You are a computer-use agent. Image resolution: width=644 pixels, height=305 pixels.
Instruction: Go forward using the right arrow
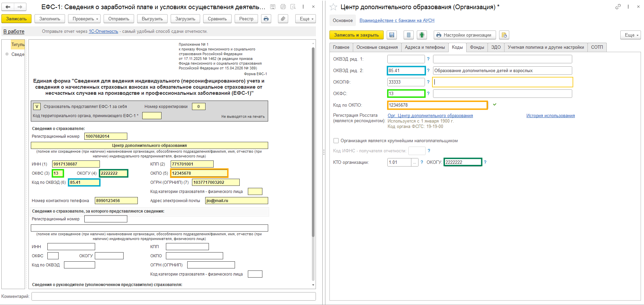pyautogui.click(x=20, y=7)
